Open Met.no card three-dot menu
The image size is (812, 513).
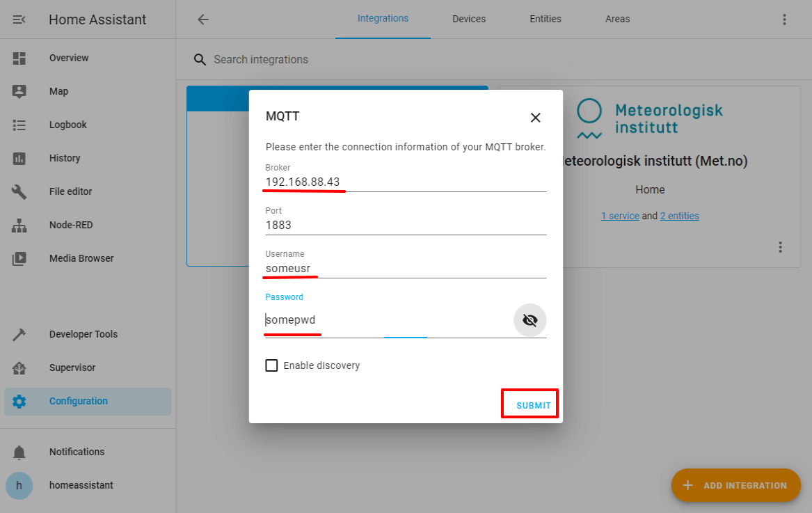coord(781,247)
